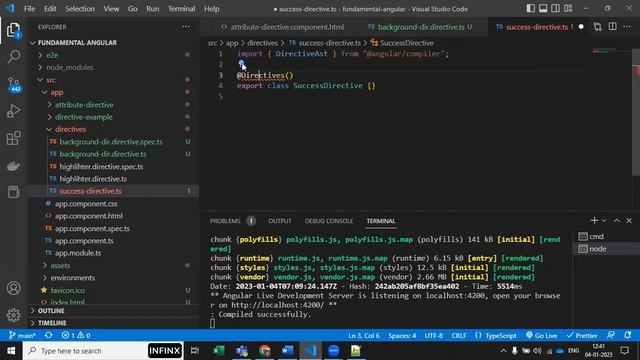Viewport: 640px width, 360px height.
Task: Click the main branch indicator in status bar
Action: click(x=22, y=336)
